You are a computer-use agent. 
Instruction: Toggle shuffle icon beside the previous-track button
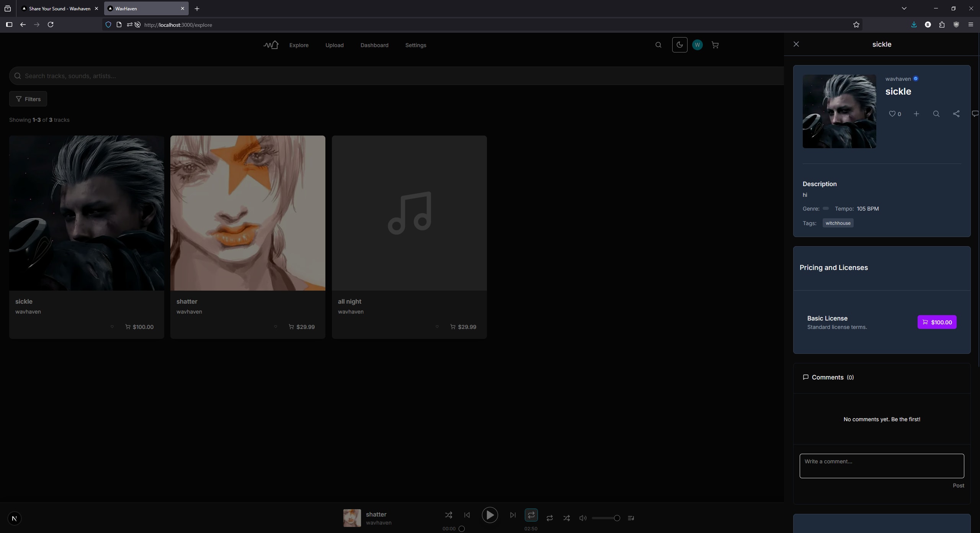[449, 515]
